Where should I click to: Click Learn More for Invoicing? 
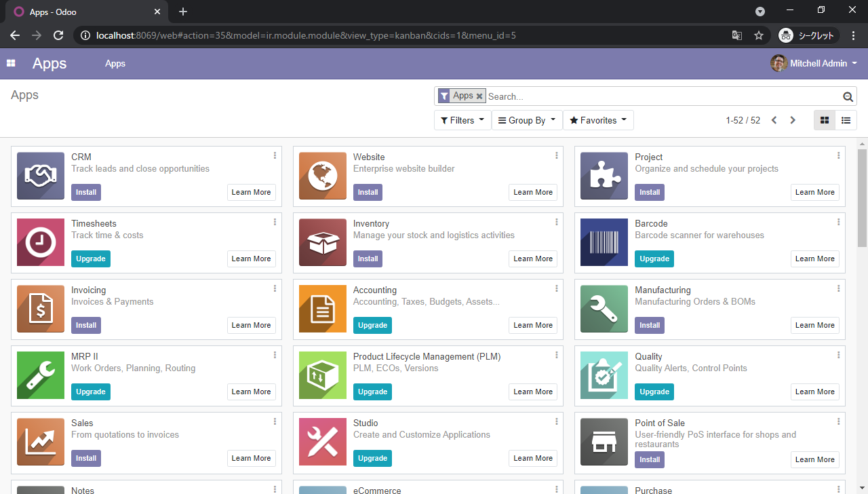[252, 325]
